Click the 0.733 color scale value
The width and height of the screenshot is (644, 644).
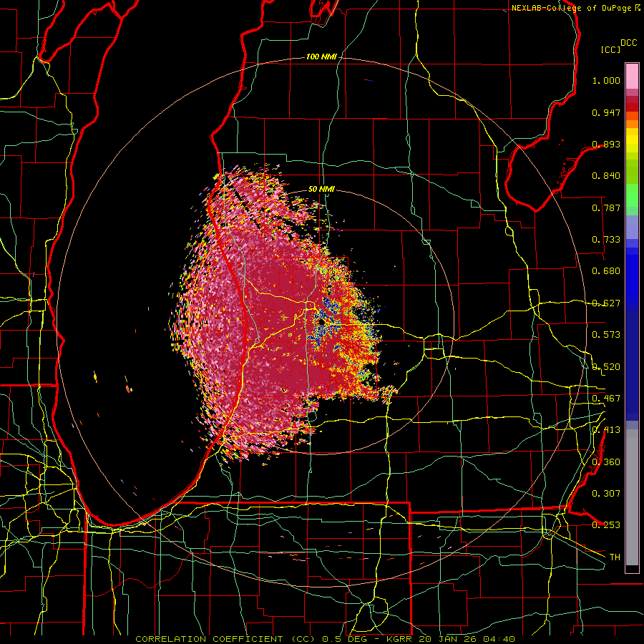click(x=606, y=240)
